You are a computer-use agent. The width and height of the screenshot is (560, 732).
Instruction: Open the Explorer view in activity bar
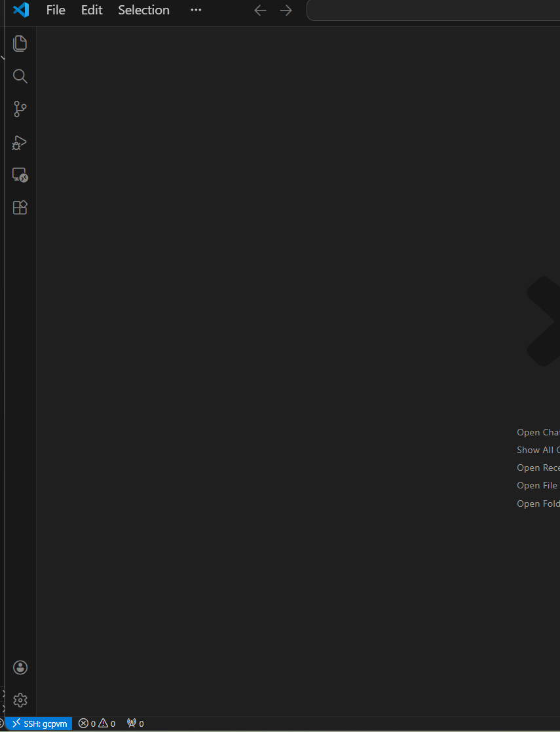[20, 44]
